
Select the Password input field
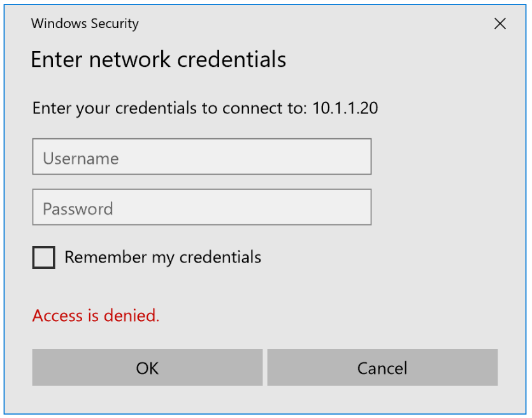pyautogui.click(x=201, y=206)
